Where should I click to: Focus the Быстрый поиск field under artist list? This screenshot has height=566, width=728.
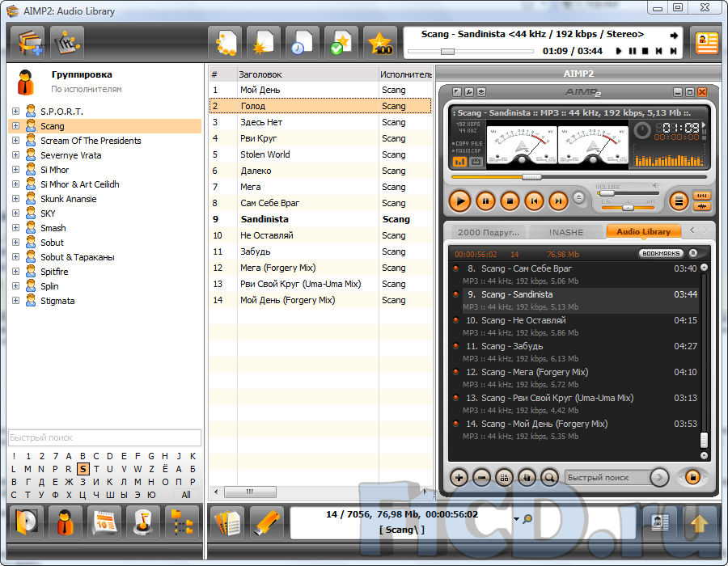pos(104,437)
